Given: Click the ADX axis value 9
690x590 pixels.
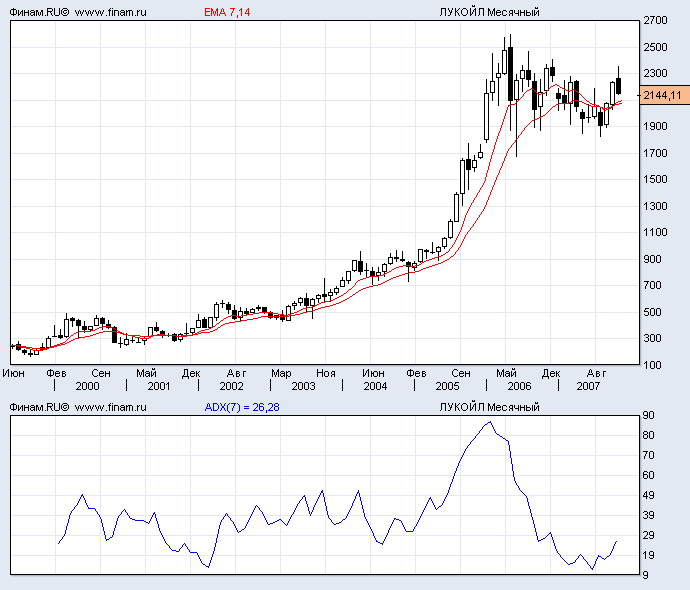Looking at the screenshot, I should pos(645,575).
